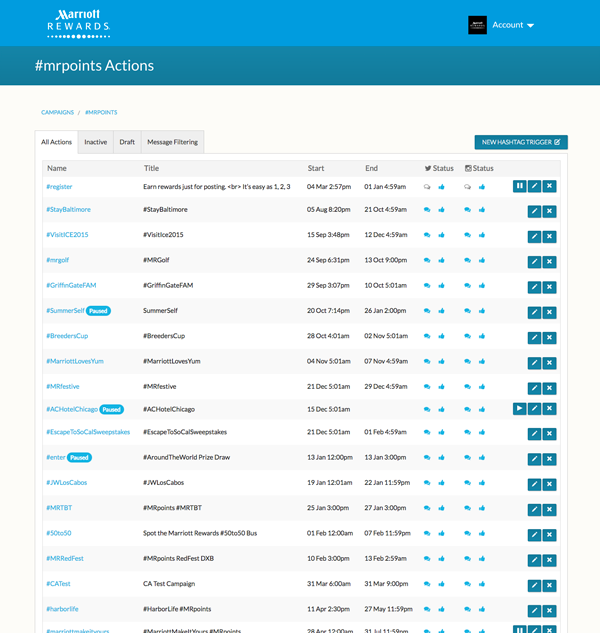Switch to the All Actions tab

(x=56, y=142)
